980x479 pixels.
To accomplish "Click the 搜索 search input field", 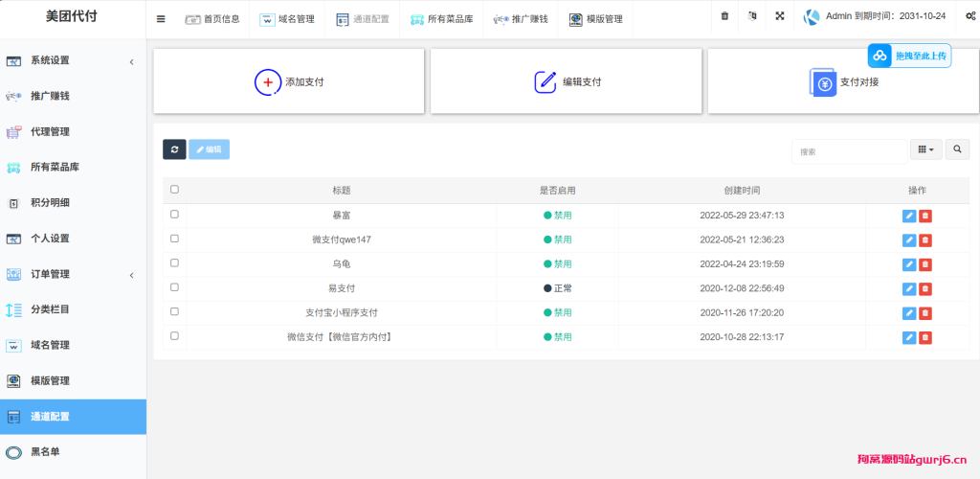I will pyautogui.click(x=848, y=151).
